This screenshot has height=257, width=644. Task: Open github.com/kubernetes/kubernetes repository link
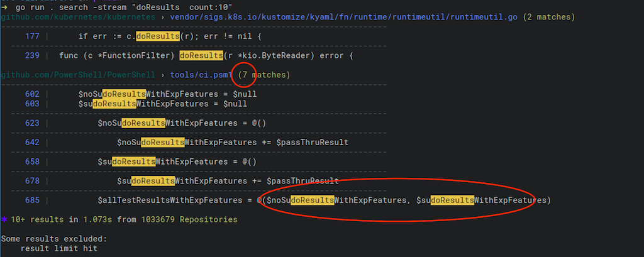coord(78,17)
